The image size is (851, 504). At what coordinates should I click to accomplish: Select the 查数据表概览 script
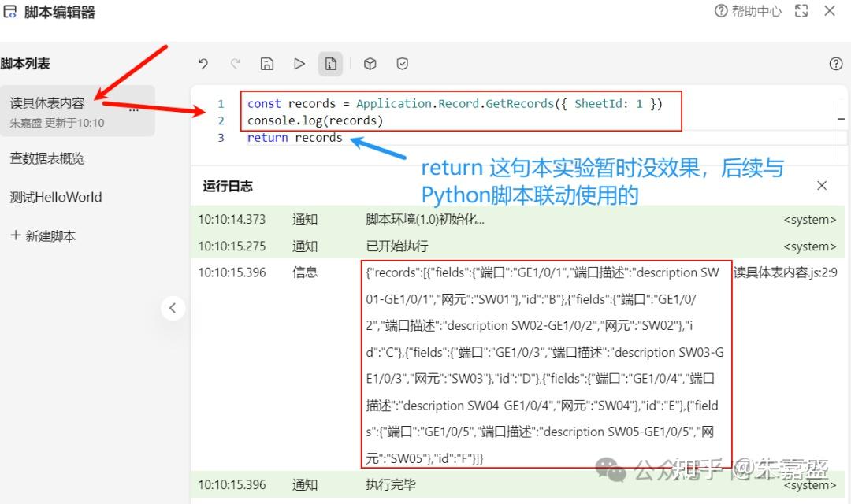(x=47, y=158)
